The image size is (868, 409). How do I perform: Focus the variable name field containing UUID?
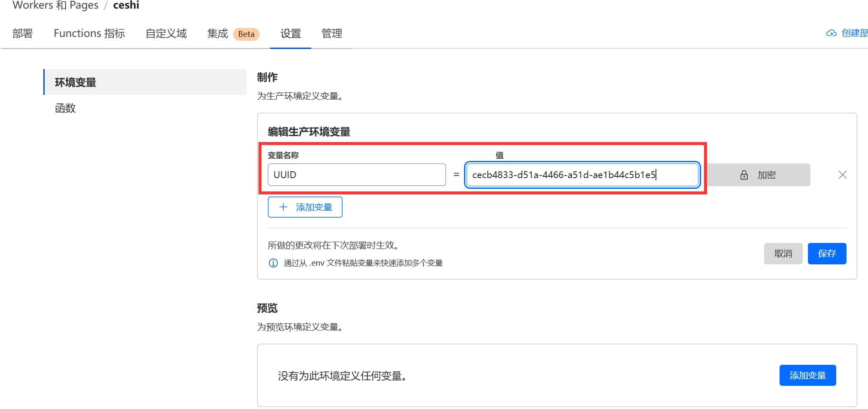tap(356, 175)
